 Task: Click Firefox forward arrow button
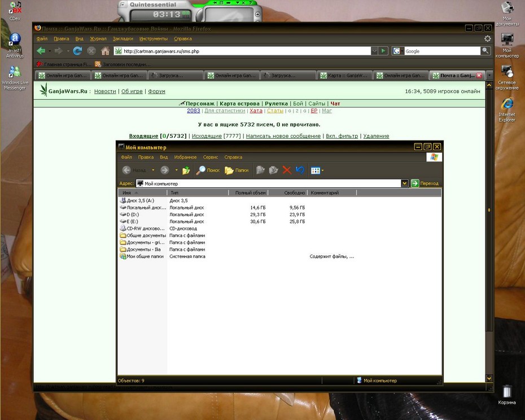click(x=59, y=51)
